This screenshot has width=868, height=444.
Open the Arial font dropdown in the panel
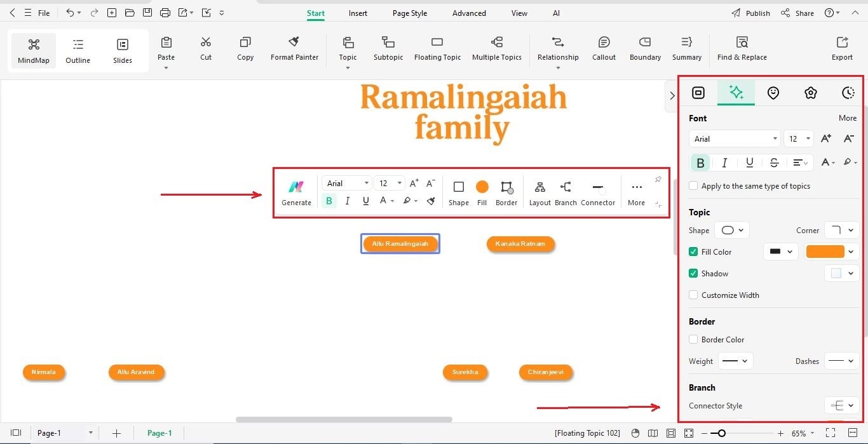[734, 138]
